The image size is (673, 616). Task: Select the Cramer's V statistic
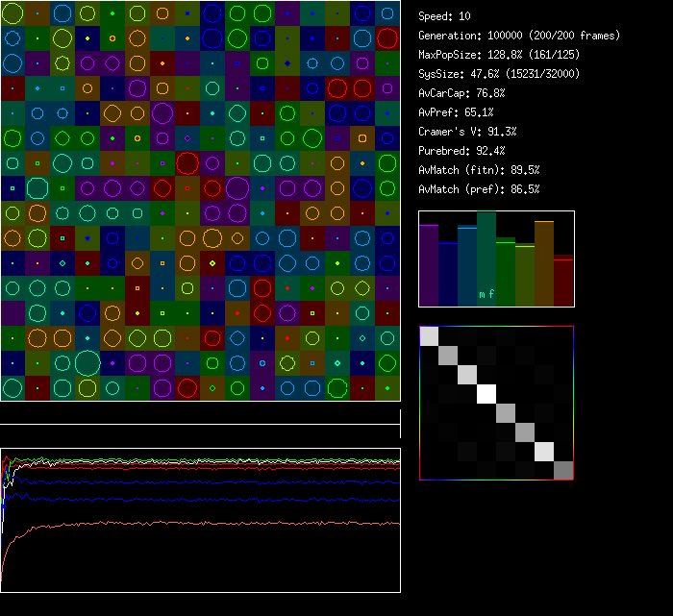(x=467, y=132)
